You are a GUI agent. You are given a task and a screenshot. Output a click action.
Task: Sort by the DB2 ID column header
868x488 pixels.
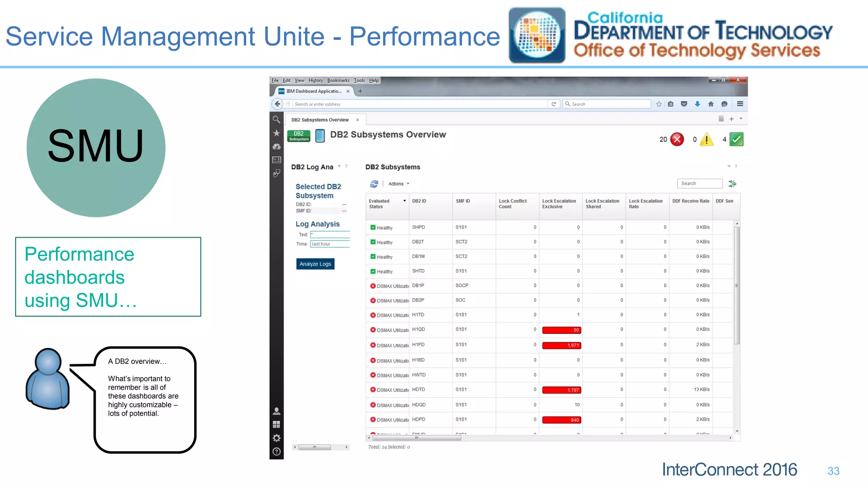431,206
